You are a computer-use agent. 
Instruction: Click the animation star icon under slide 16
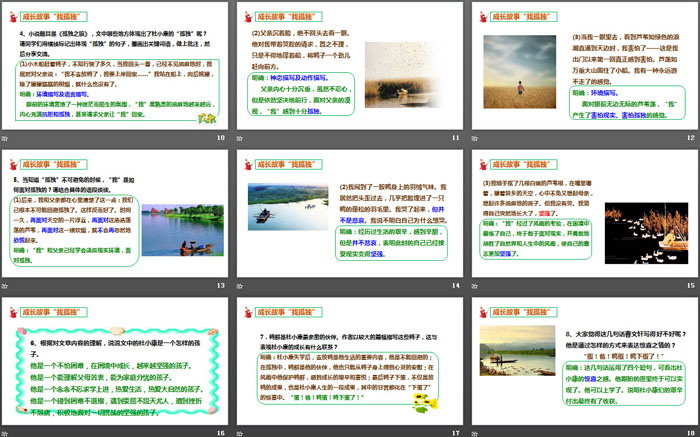coord(4,434)
